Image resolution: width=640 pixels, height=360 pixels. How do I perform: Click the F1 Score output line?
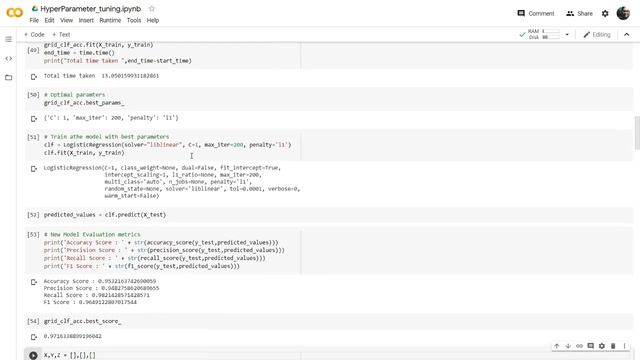click(x=90, y=302)
